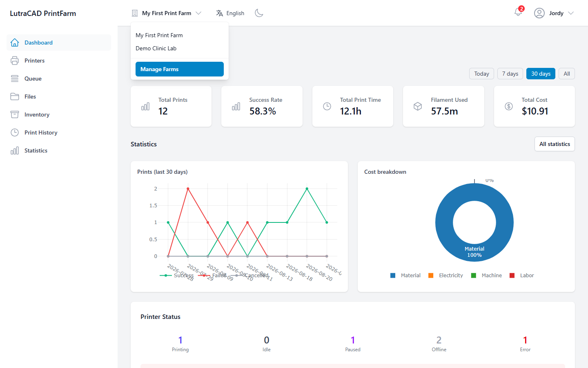
Task: View Print History page
Action: 59,132
